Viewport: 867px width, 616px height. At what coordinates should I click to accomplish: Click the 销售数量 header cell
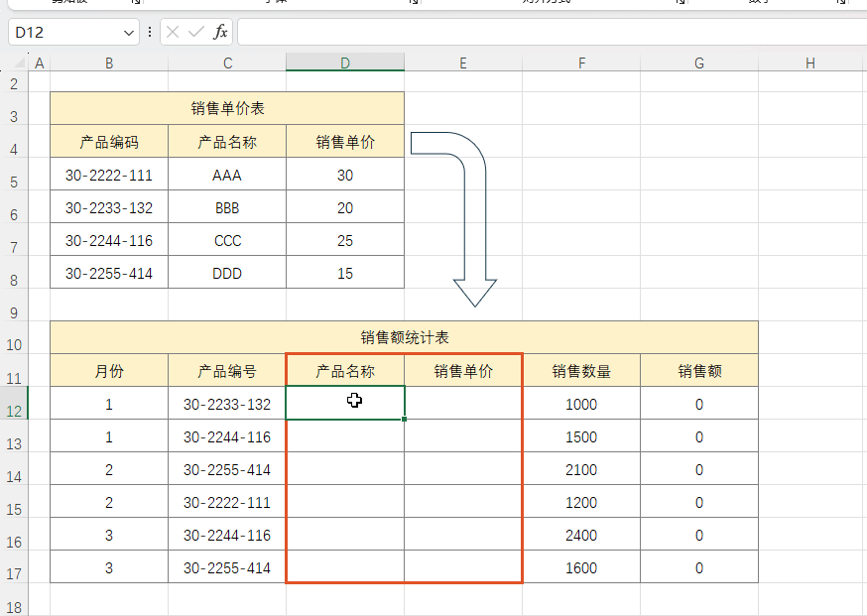(581, 370)
